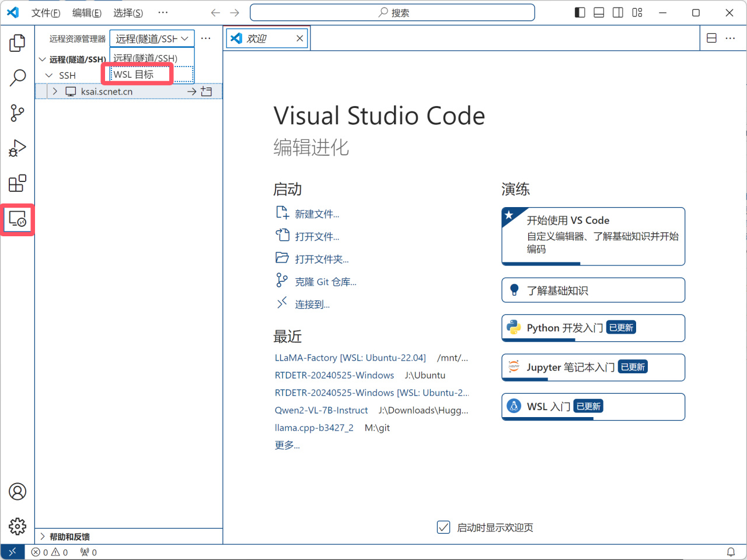Image resolution: width=747 pixels, height=560 pixels.
Task: Open the 编辑(E) menu
Action: [87, 13]
